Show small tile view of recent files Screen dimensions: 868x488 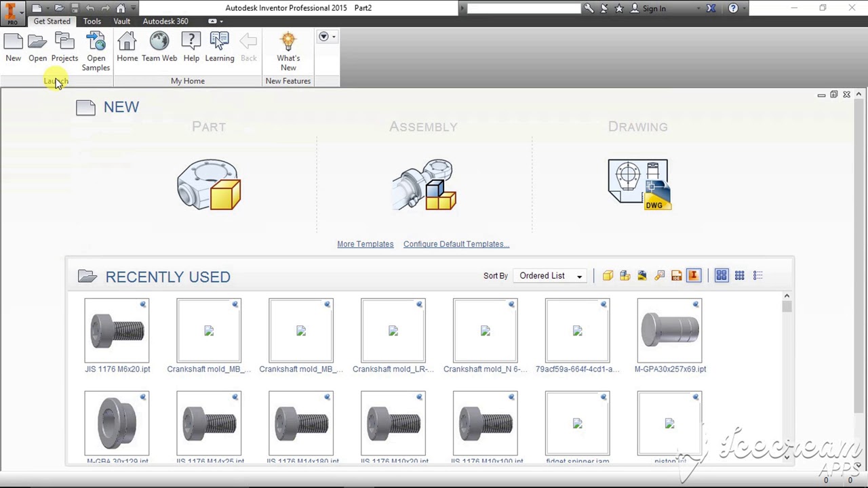pyautogui.click(x=740, y=275)
